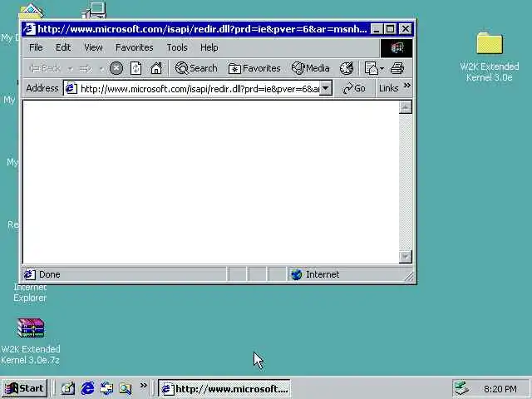Click Show Desktop in Quick Launch
The width and height of the screenshot is (532, 399).
pos(68,388)
